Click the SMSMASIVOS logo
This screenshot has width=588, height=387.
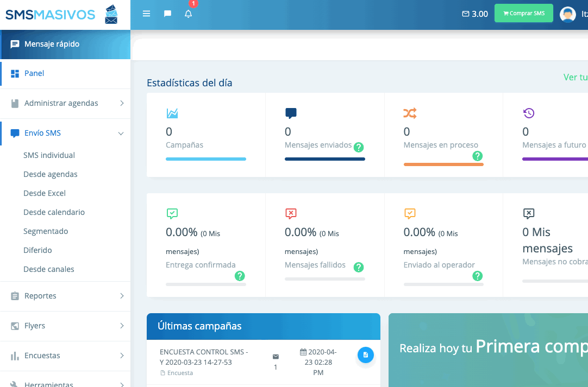coord(61,15)
